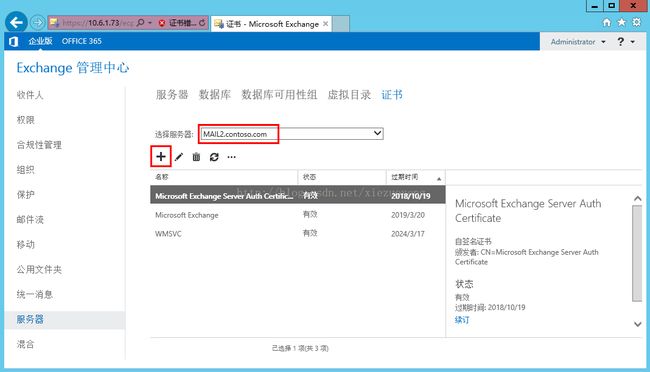
Task: Open the help question mark menu
Action: [x=621, y=41]
